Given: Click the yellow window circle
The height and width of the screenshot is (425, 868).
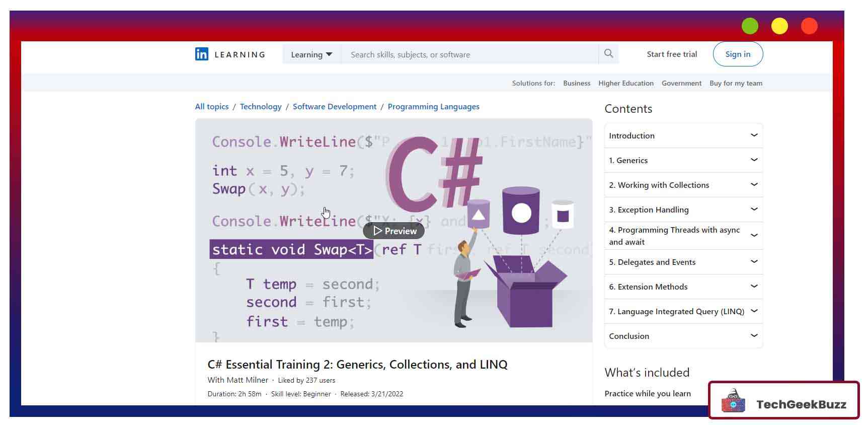Looking at the screenshot, I should (779, 26).
